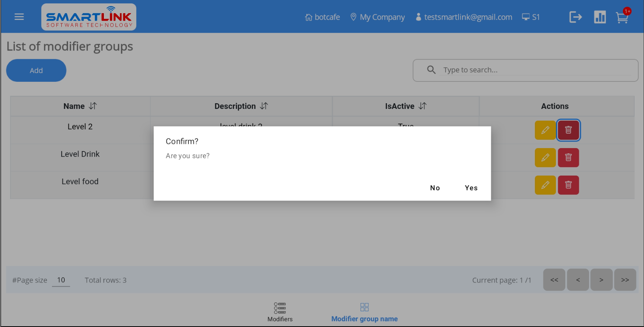Delete the Level Drink modifier group
This screenshot has height=327, width=644.
[568, 158]
